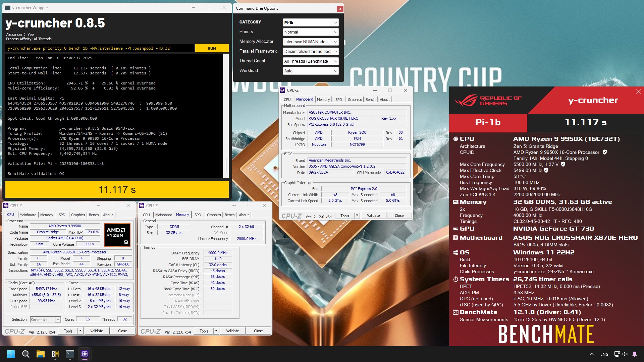Open Socket #1 selection dropdown

click(45, 320)
